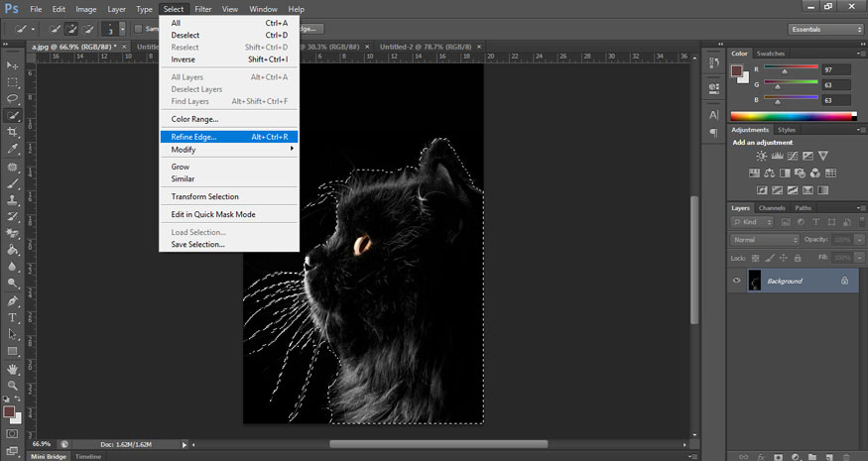Click the horizontal canvas scrollbar
The height and width of the screenshot is (461, 868).
point(438,444)
